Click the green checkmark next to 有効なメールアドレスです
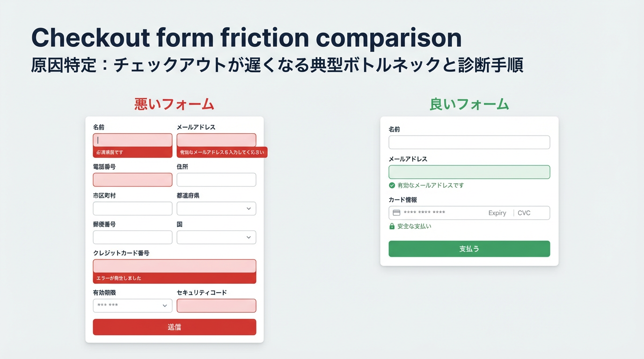 392,185
